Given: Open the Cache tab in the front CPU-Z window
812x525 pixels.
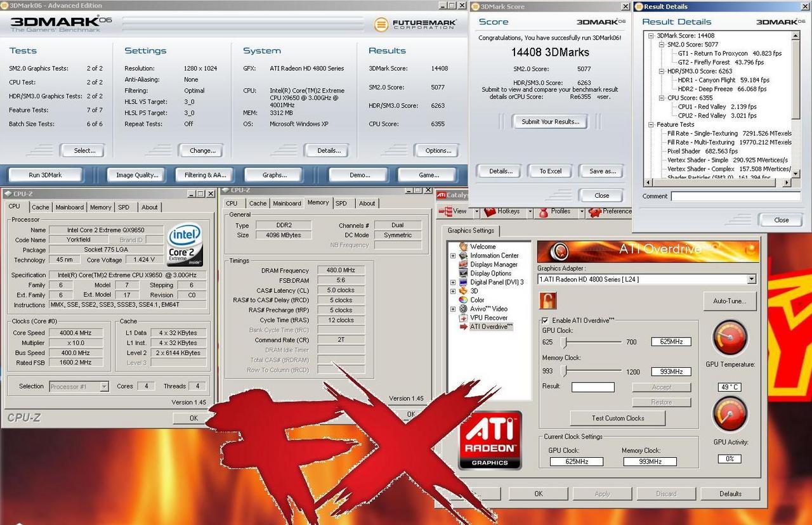Looking at the screenshot, I should [41, 207].
